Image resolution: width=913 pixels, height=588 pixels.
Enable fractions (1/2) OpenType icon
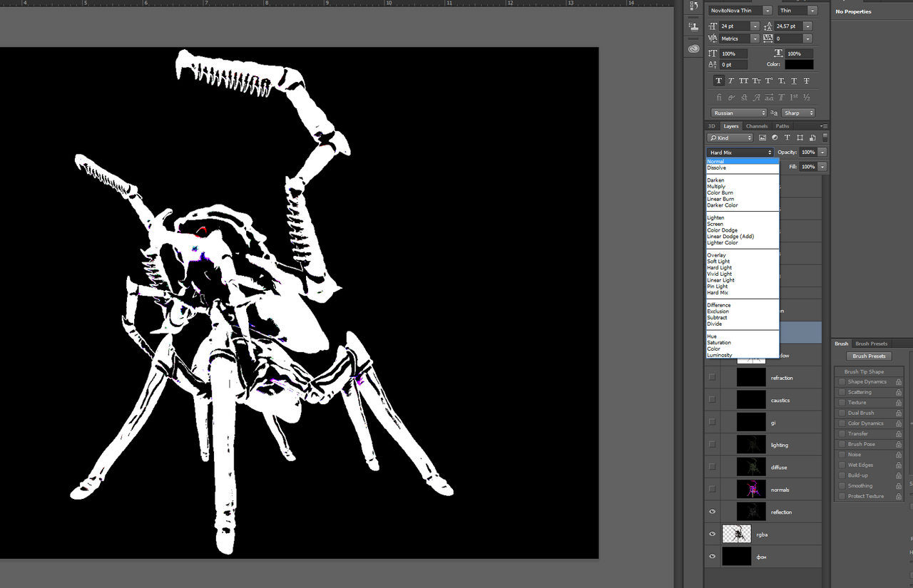point(807,98)
